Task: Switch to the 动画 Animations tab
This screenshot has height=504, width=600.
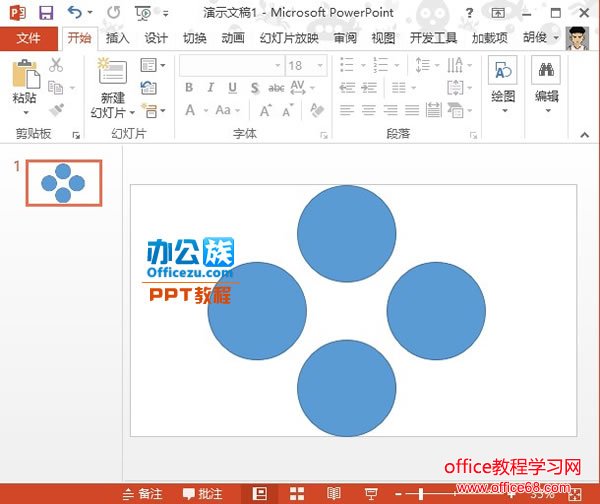Action: (x=233, y=38)
